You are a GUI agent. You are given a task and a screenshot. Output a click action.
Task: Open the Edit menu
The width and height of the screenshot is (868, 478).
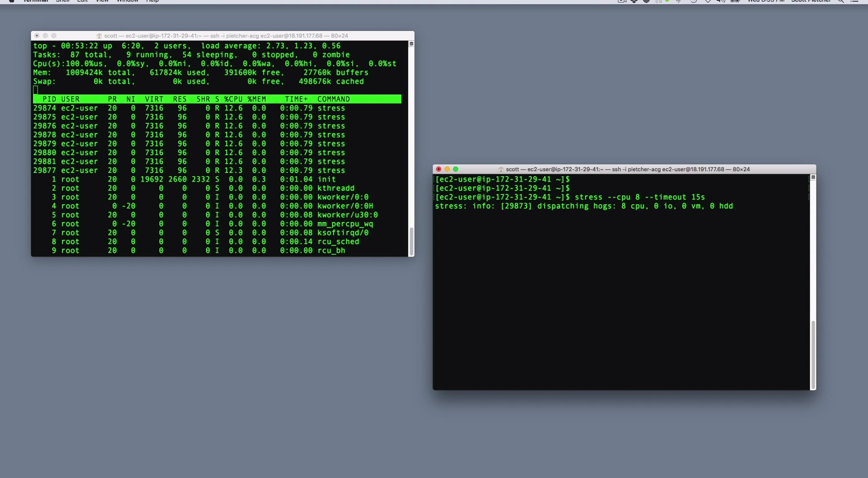pyautogui.click(x=82, y=1)
